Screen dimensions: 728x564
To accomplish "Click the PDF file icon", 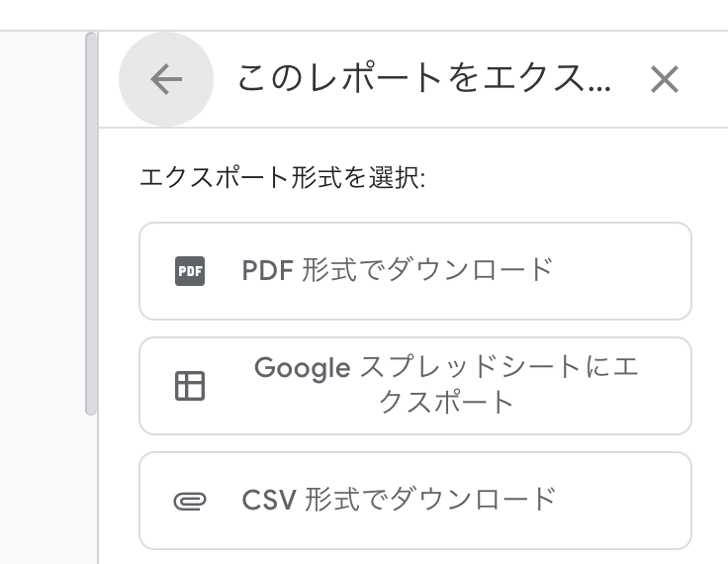I will (190, 270).
